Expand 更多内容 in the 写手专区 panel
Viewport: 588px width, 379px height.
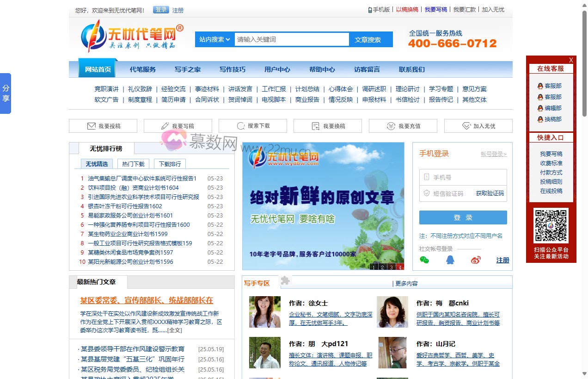coord(405,283)
